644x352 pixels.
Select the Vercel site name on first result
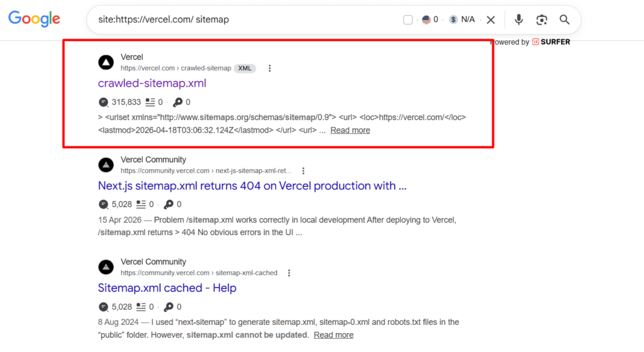[x=132, y=57]
